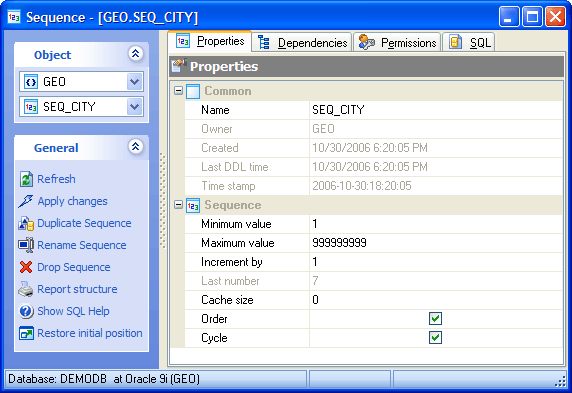
Task: Collapse the General panel
Action: (x=135, y=147)
